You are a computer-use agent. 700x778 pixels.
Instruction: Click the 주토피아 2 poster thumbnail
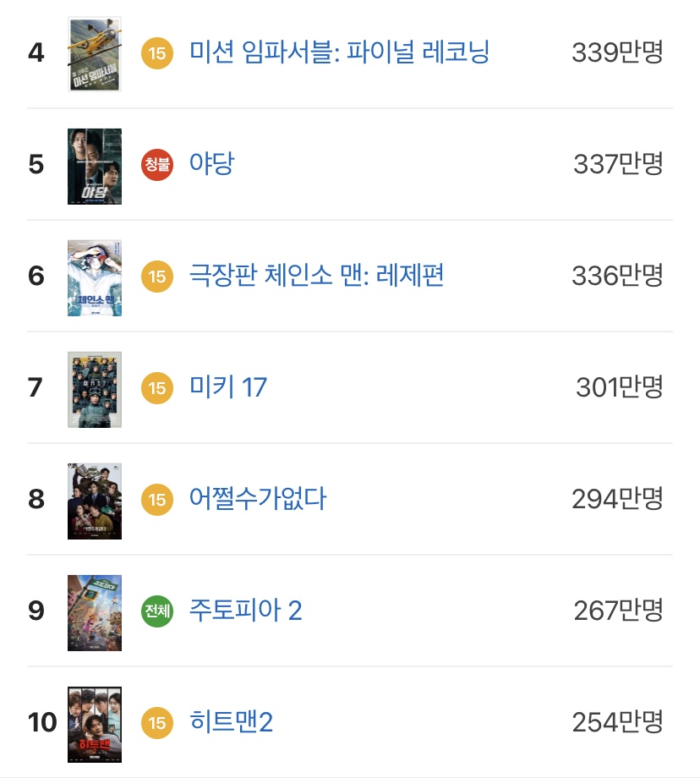point(95,613)
